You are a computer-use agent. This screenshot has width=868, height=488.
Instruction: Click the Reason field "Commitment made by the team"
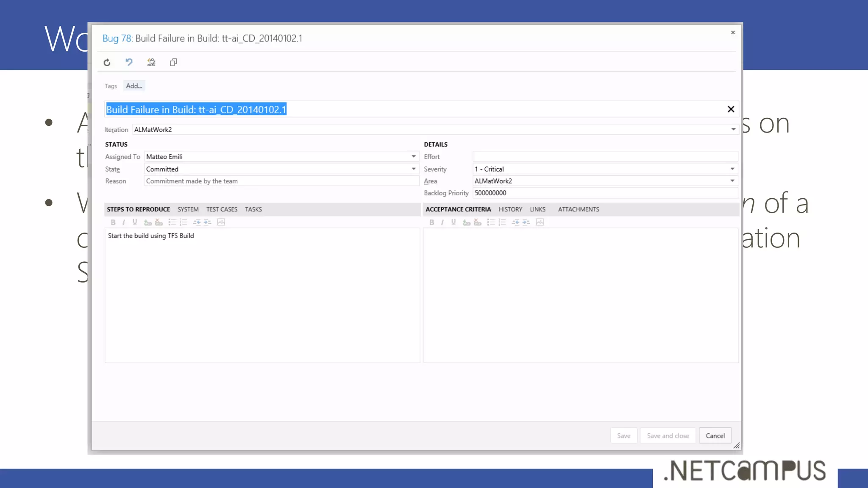click(281, 181)
